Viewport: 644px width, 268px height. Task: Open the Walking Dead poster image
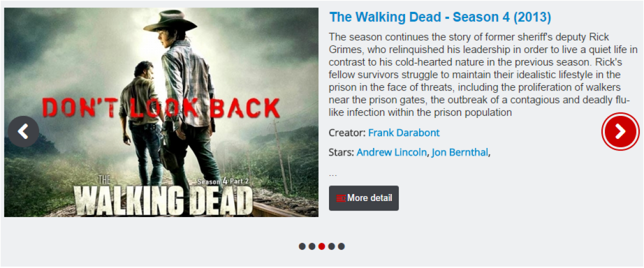coord(161,113)
